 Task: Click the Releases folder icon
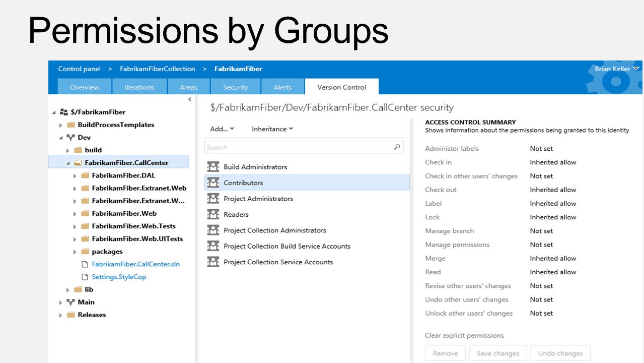pyautogui.click(x=70, y=315)
